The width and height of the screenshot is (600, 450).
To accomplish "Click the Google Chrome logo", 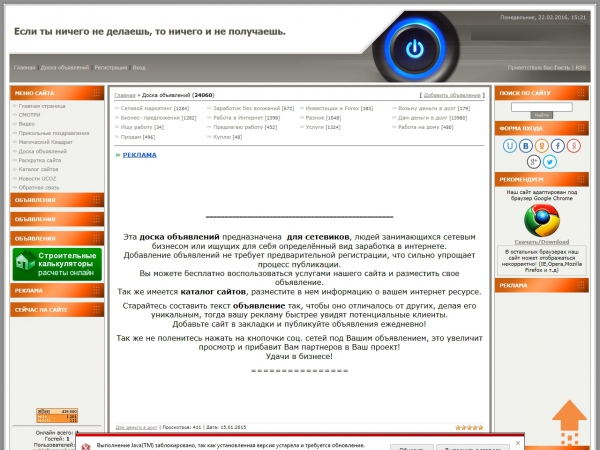I will coord(541,220).
